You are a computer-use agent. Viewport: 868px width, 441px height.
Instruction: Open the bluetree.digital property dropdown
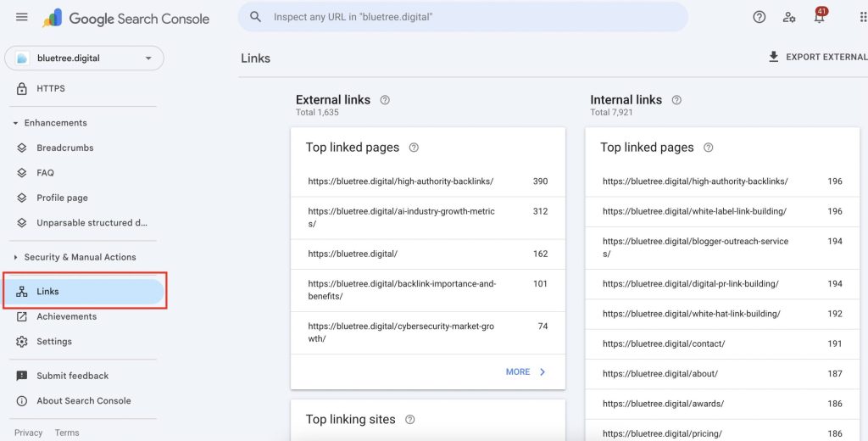coord(84,59)
